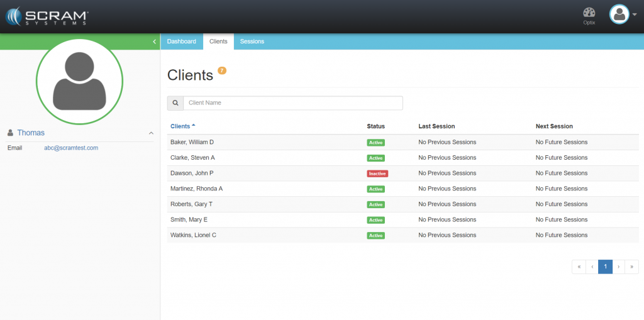Click the SCRAM Systems logo
Viewport: 644px width, 320px height.
point(47,16)
